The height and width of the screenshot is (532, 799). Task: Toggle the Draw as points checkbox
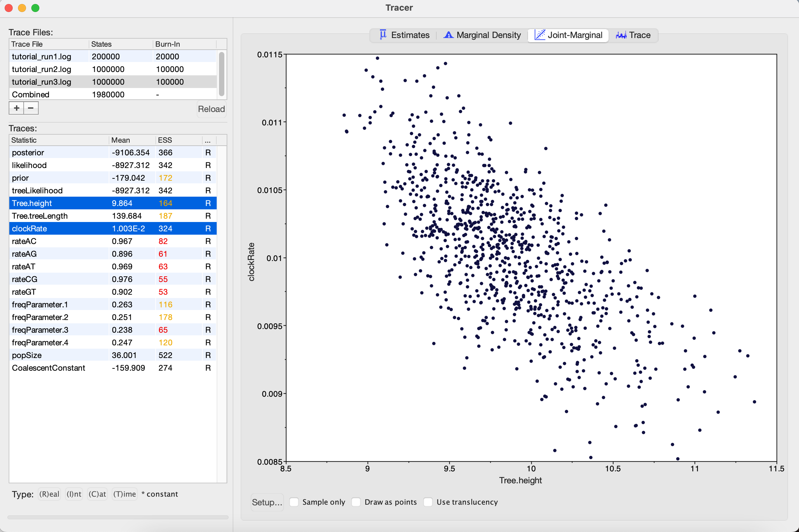click(356, 502)
